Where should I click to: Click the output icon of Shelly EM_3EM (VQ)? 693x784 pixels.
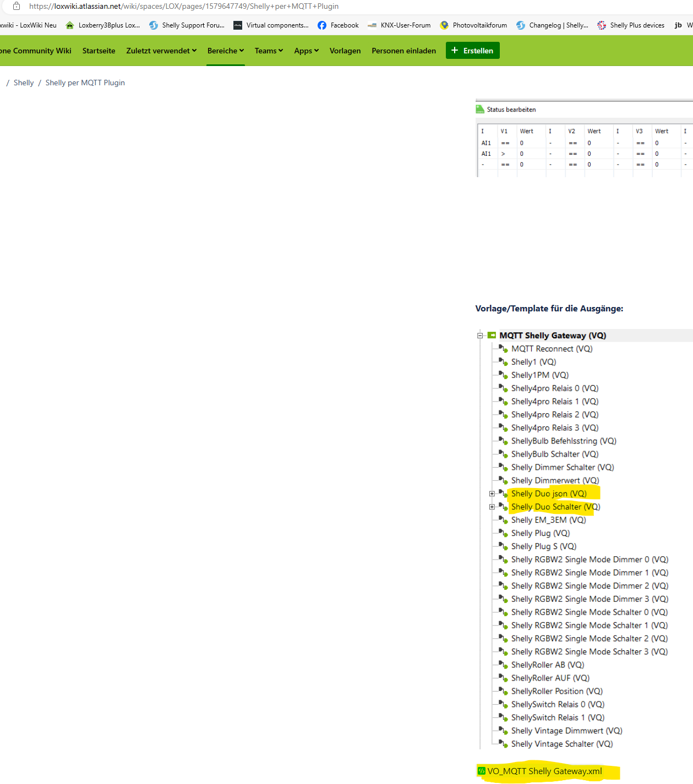[503, 519]
